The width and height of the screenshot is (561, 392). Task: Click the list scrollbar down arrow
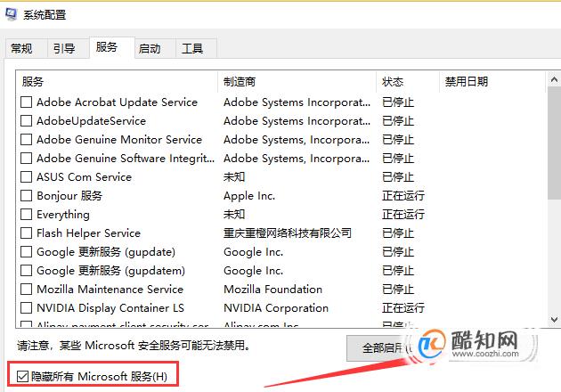click(x=554, y=319)
